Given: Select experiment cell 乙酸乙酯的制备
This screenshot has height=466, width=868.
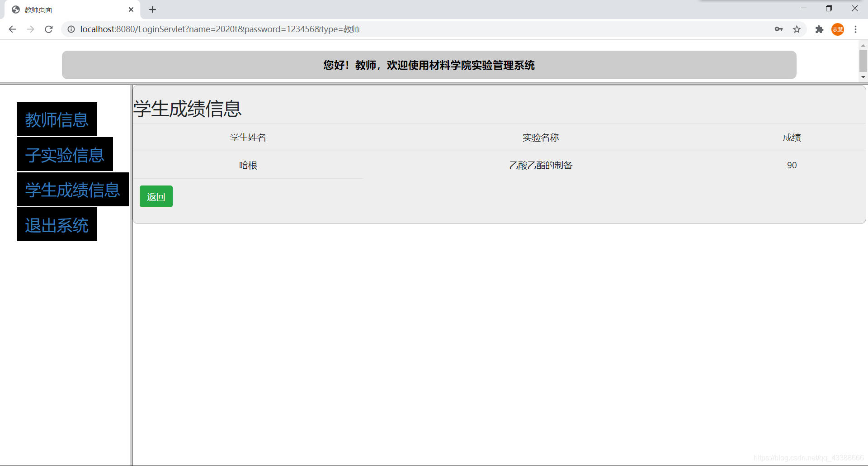Looking at the screenshot, I should pos(541,166).
